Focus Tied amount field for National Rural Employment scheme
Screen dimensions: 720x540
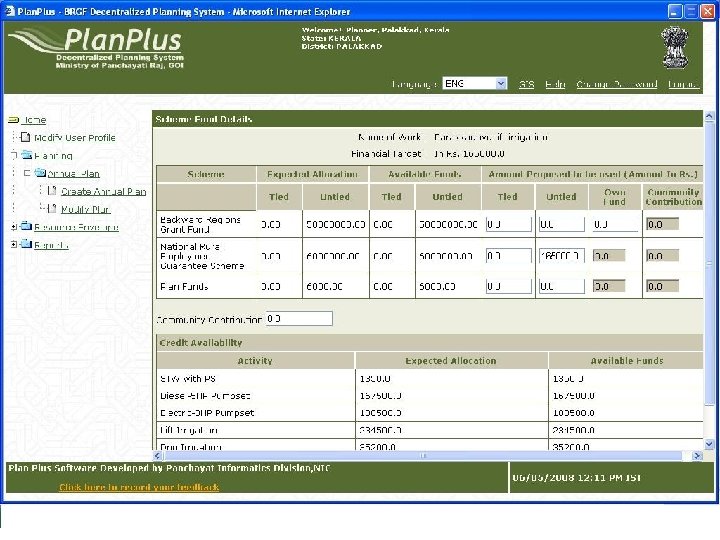(x=508, y=255)
